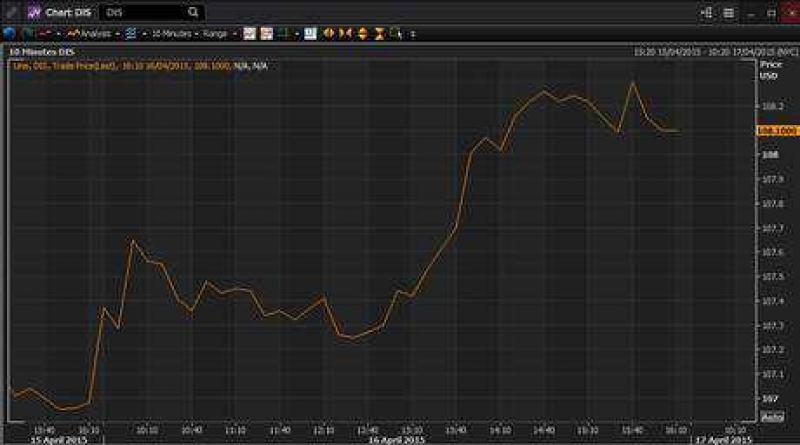
Task: Click the Chart DIS app logo icon
Action: [x=33, y=13]
